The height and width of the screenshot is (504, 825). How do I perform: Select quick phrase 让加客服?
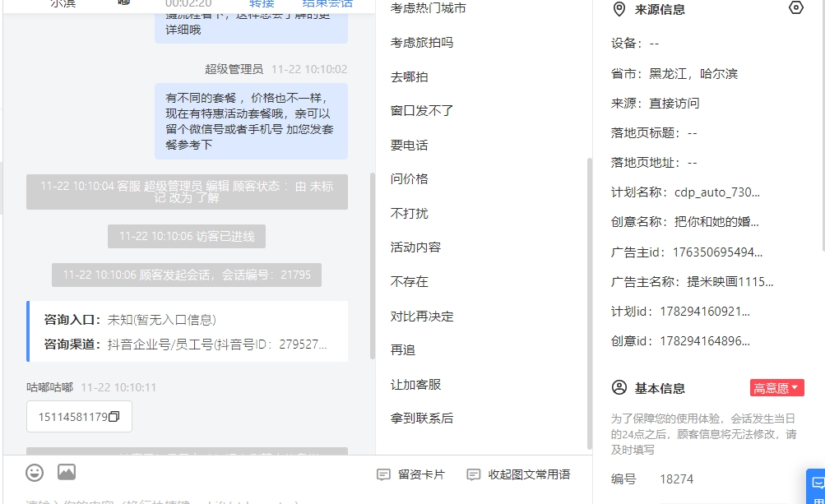415,385
